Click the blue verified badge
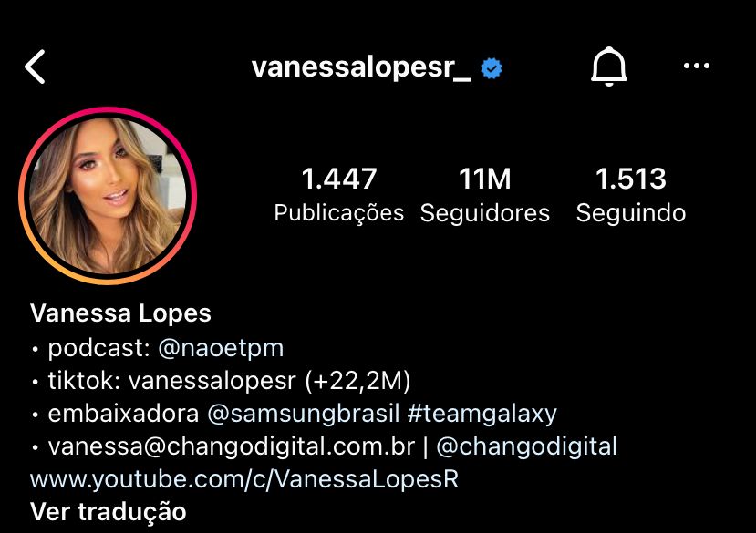Image resolution: width=756 pixels, height=533 pixels. click(492, 68)
